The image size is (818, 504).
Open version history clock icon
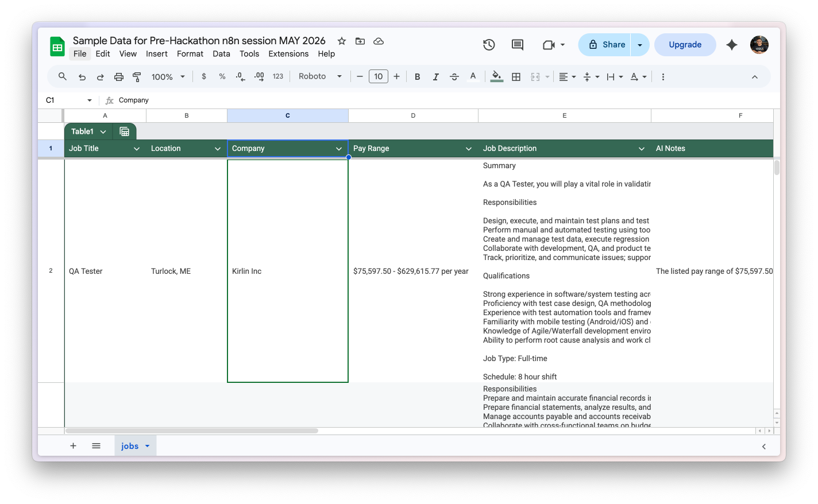pos(489,45)
